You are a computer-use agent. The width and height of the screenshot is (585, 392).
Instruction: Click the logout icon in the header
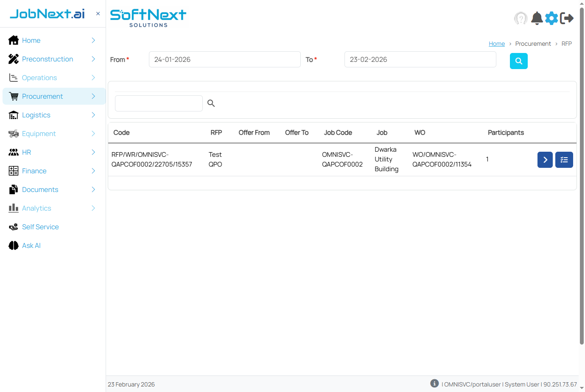click(x=567, y=18)
